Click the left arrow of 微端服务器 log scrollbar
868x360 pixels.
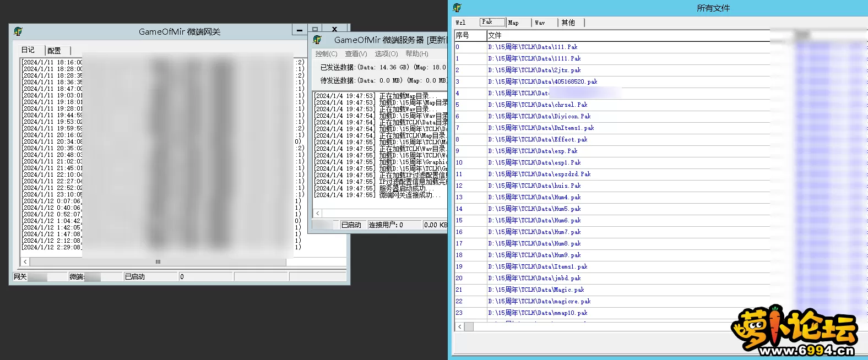point(318,213)
